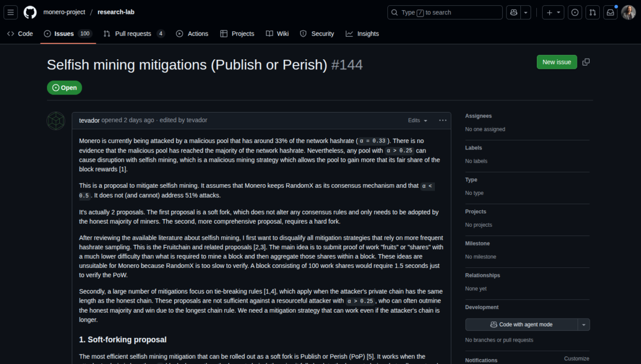The image size is (641, 364).
Task: Click the Code with agent mode button
Action: pyautogui.click(x=521, y=325)
